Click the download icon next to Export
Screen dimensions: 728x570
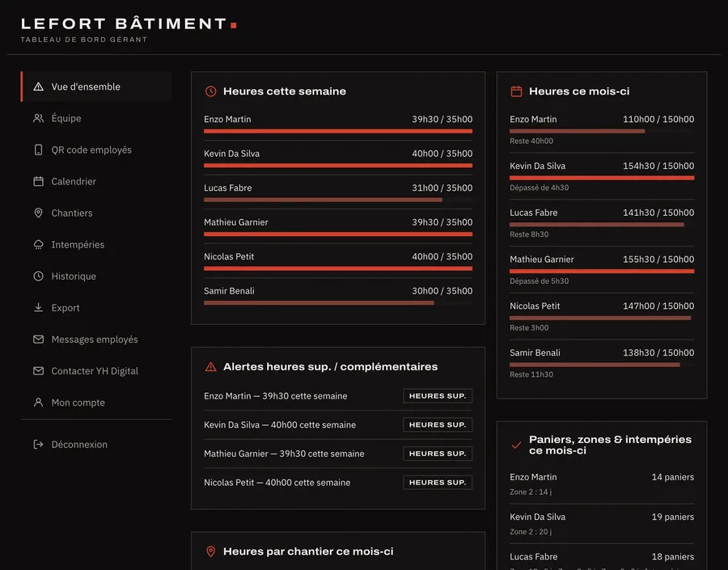click(39, 308)
